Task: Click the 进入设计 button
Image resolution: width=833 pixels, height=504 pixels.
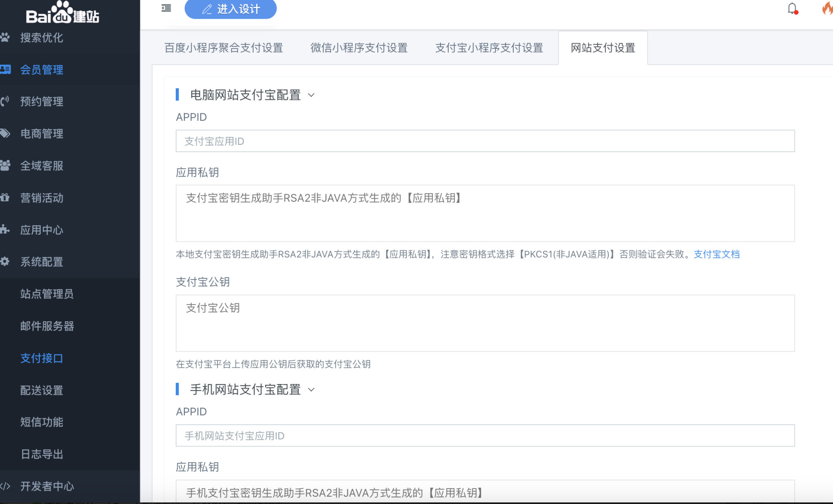Action: pyautogui.click(x=231, y=9)
